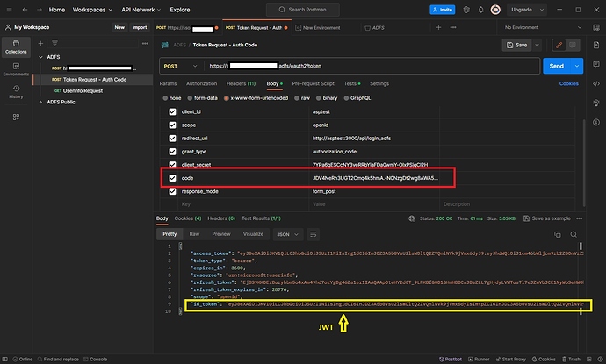606x364 pixels.
Task: Click the Search Postman field
Action: pos(303,10)
